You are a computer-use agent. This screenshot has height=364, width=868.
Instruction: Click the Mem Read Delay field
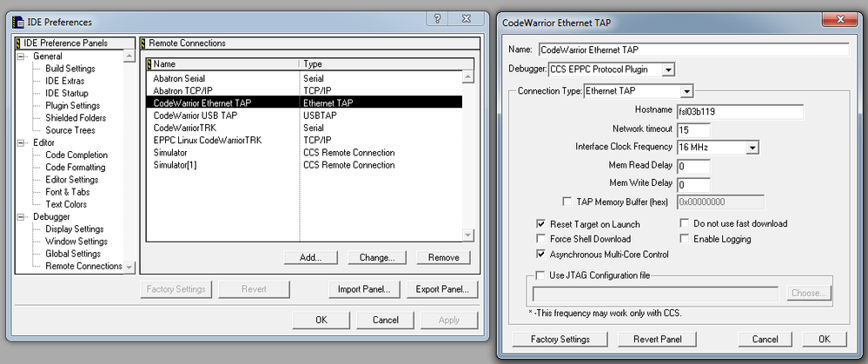(x=693, y=167)
